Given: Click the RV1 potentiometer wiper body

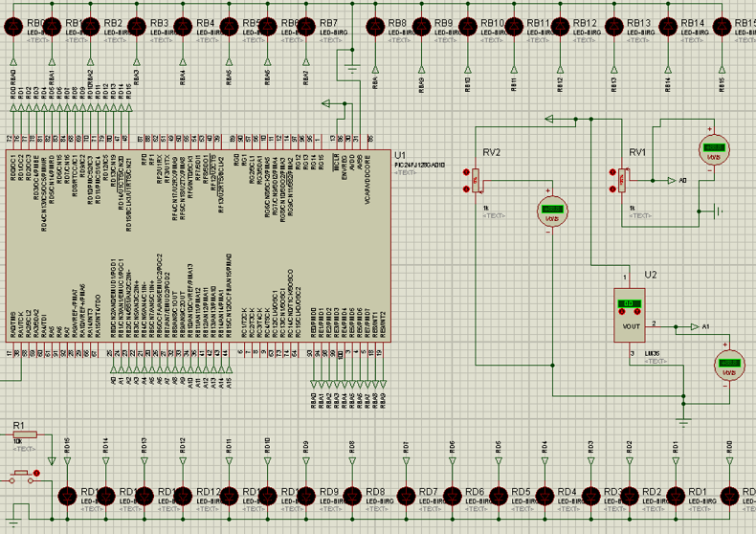Looking at the screenshot, I should pos(623,178).
